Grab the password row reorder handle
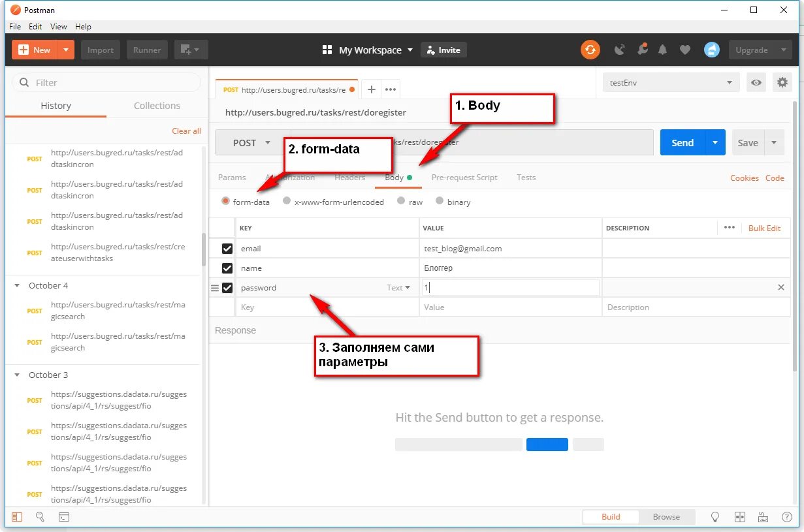Viewport: 804px width, 532px height. (x=215, y=288)
